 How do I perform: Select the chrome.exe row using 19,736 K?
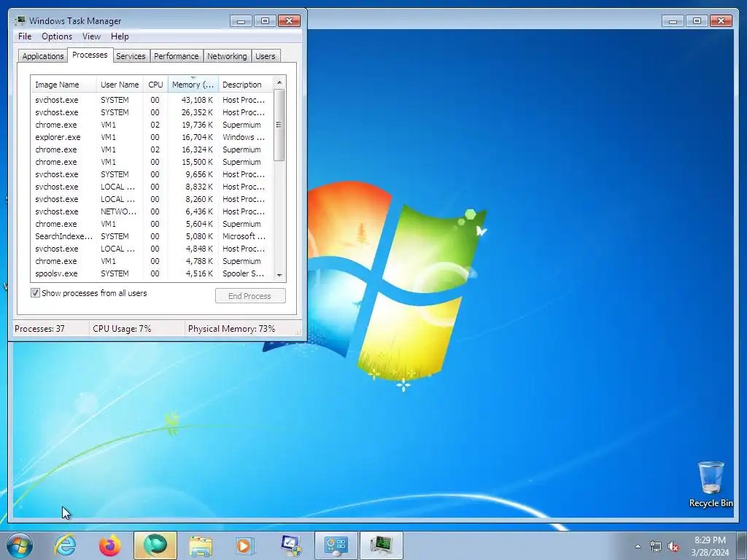152,125
